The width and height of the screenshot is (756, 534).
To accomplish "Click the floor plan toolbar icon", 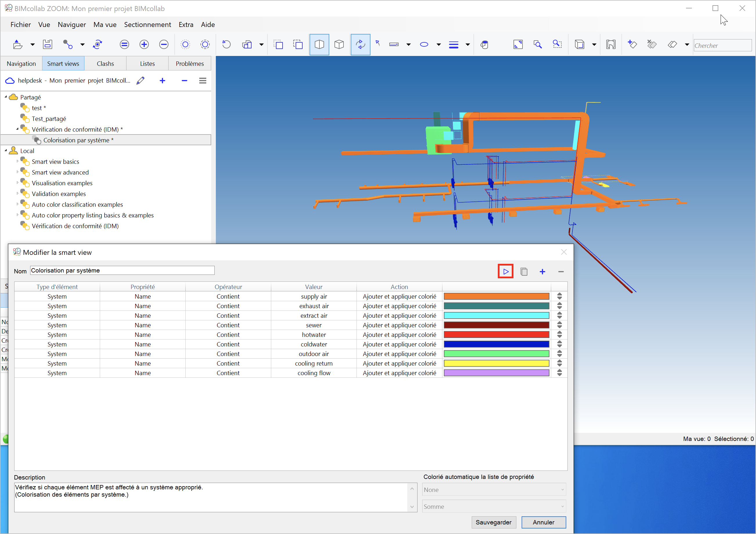I will tap(611, 44).
